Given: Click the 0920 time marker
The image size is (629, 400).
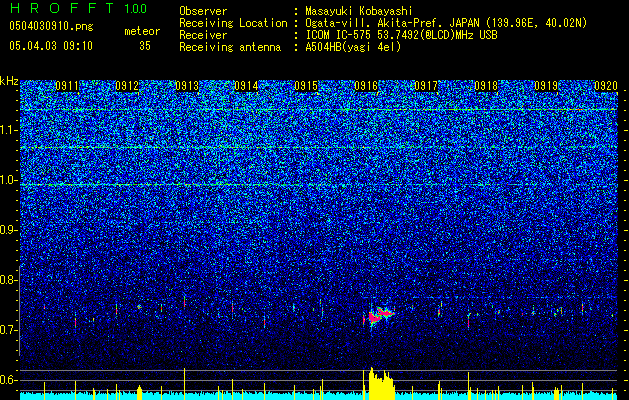Looking at the screenshot, I should click(x=606, y=86).
